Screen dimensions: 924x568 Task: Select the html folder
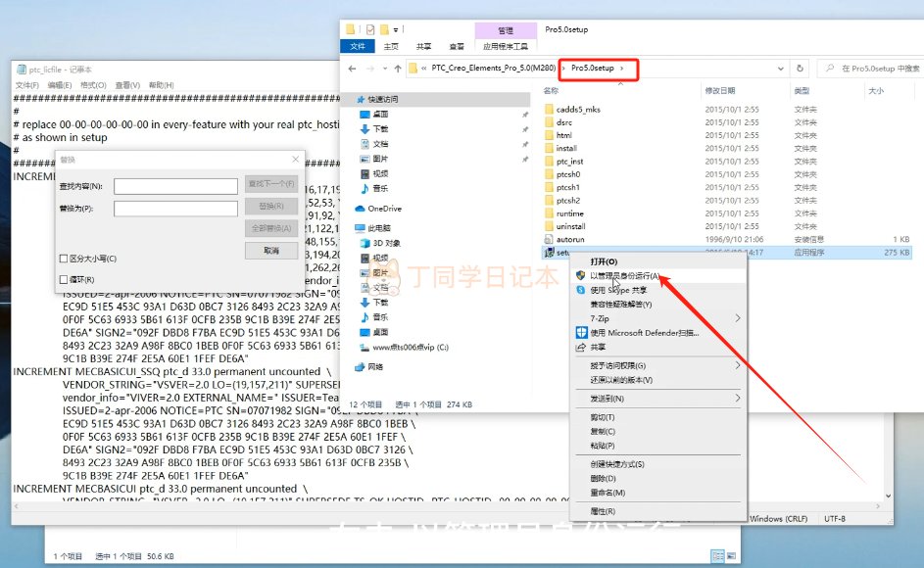click(x=559, y=135)
